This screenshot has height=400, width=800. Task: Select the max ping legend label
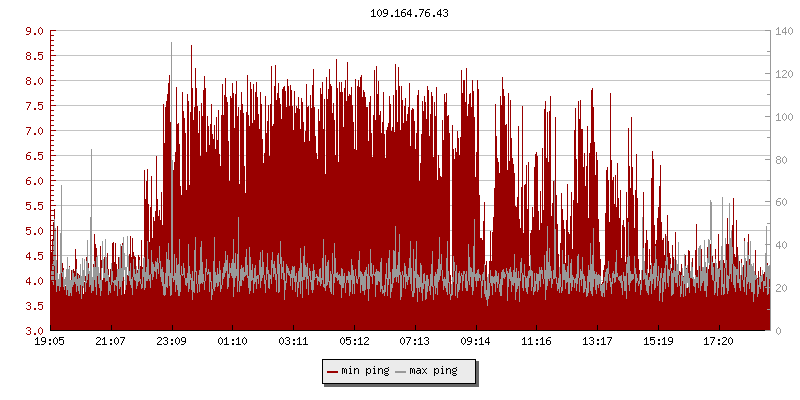click(433, 371)
